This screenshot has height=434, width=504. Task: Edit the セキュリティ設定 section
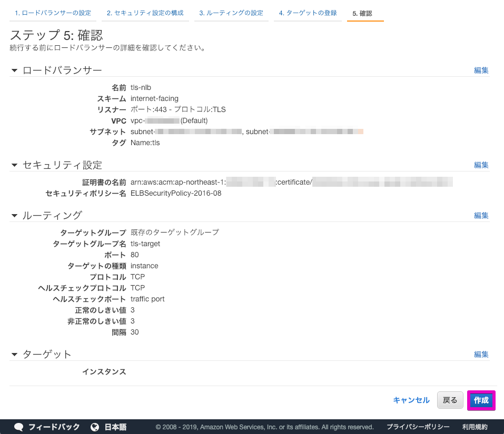(481, 165)
